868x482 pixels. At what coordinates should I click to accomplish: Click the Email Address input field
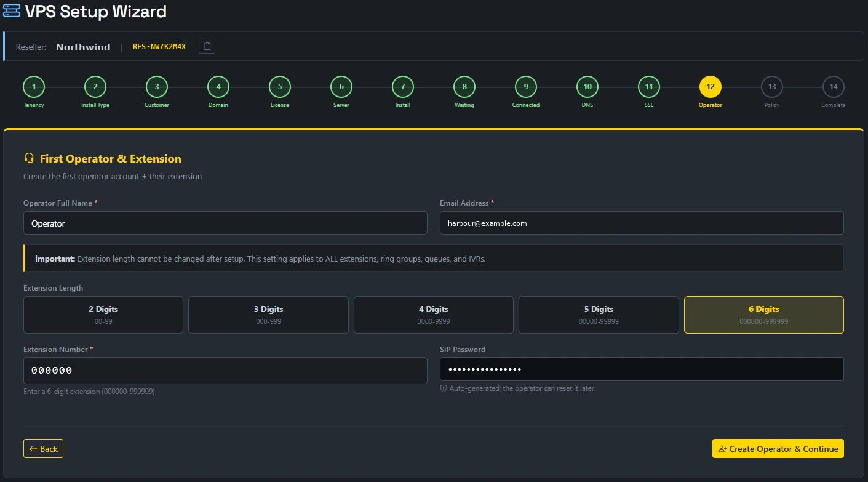[x=642, y=223]
